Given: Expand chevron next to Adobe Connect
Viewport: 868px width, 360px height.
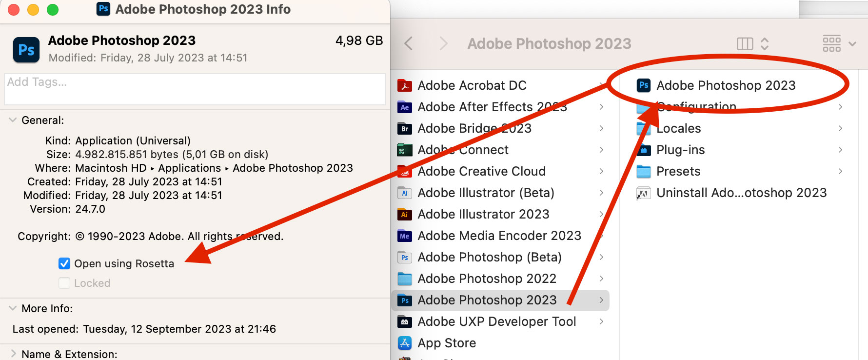Looking at the screenshot, I should (601, 150).
